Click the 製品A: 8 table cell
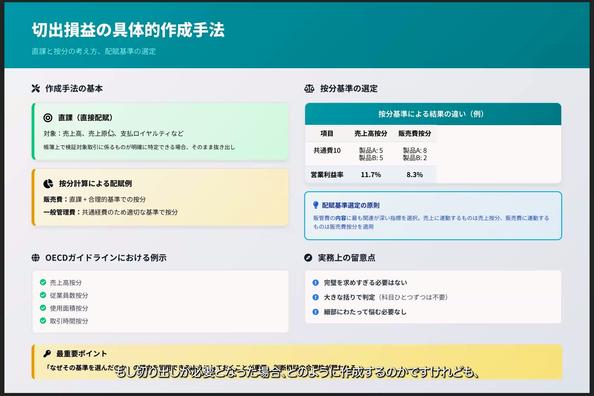594x396 pixels. tap(415, 150)
